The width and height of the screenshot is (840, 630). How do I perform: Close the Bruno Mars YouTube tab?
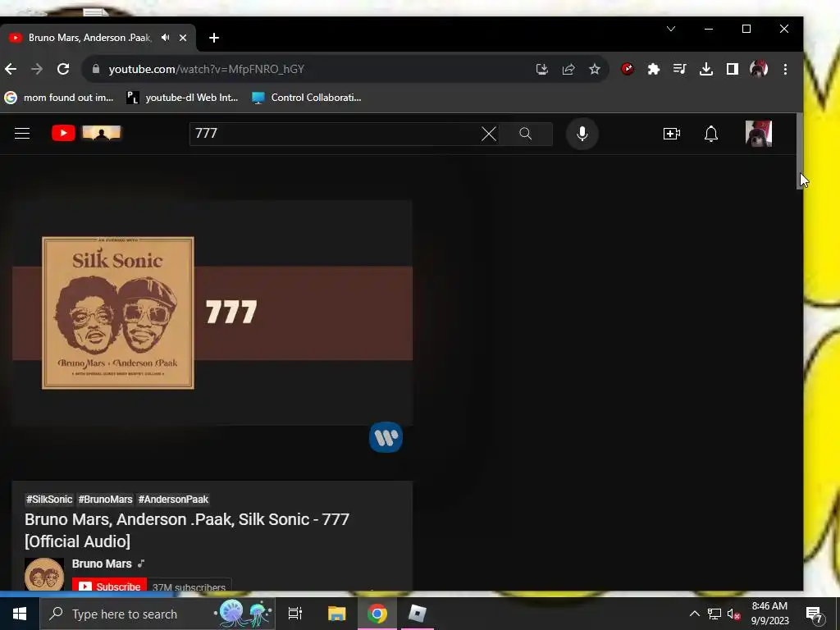tap(183, 38)
